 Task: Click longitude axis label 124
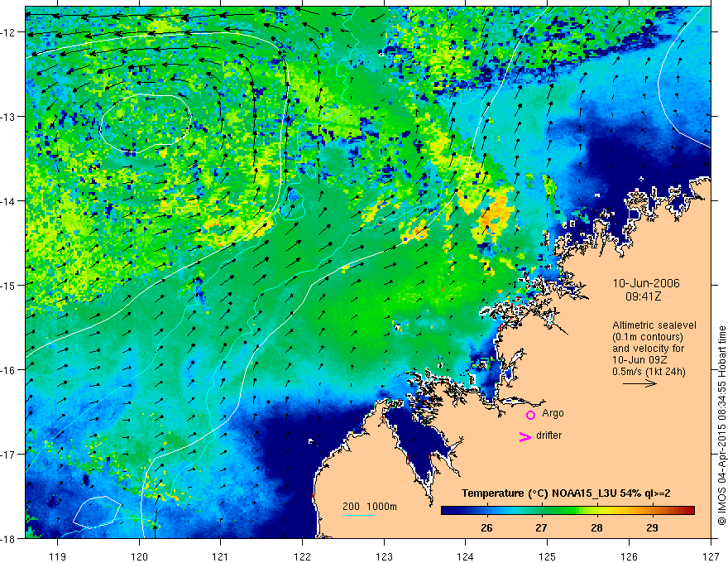(465, 557)
